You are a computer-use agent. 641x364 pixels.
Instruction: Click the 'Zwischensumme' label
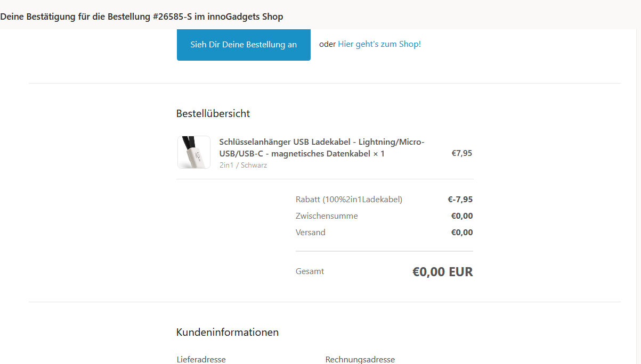pyautogui.click(x=327, y=216)
